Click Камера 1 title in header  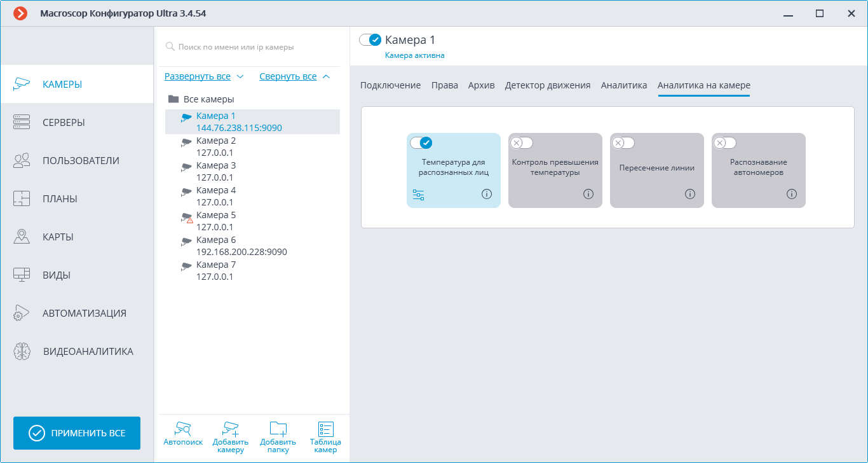[x=410, y=40]
